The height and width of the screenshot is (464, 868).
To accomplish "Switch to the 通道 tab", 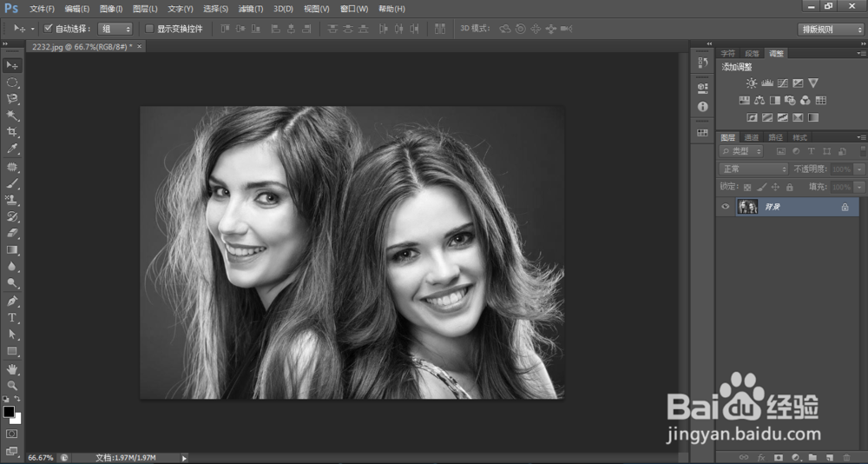I will [751, 137].
